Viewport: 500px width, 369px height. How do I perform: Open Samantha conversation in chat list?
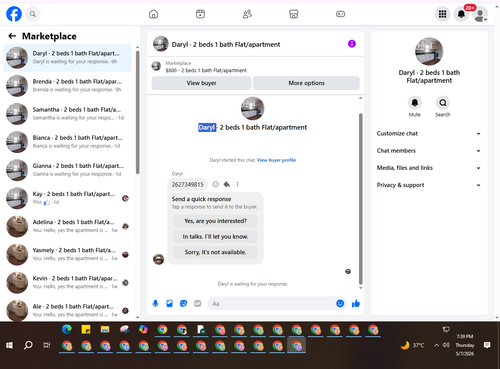point(67,114)
